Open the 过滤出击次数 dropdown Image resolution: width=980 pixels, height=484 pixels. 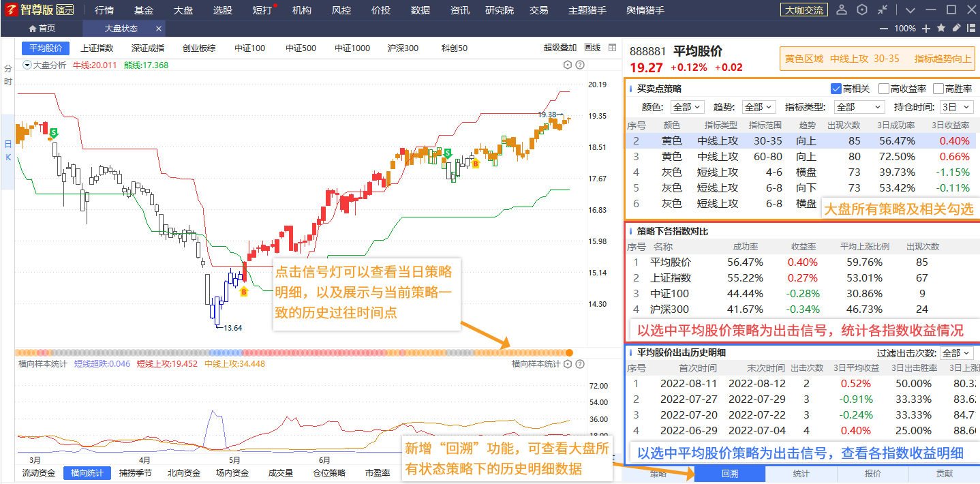pyautogui.click(x=957, y=353)
